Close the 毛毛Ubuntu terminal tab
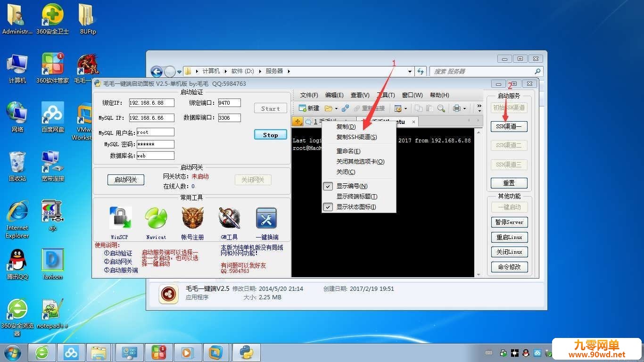 coord(414,122)
